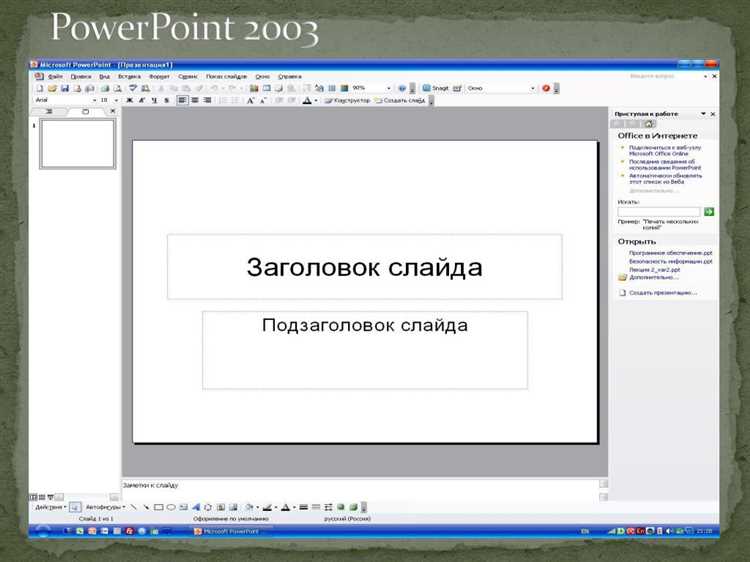Close the slides thumbnail pane
This screenshot has width=750, height=562.
[x=112, y=111]
